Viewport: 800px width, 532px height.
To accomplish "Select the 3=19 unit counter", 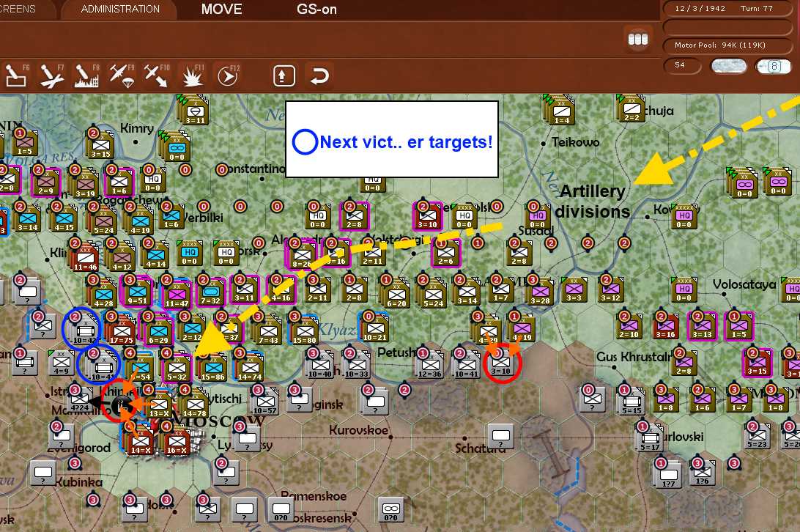I will (x=85, y=184).
